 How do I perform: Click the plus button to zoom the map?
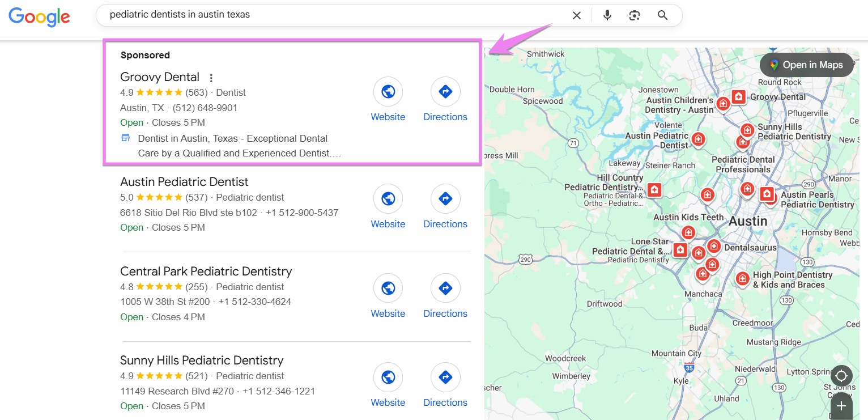coord(841,406)
